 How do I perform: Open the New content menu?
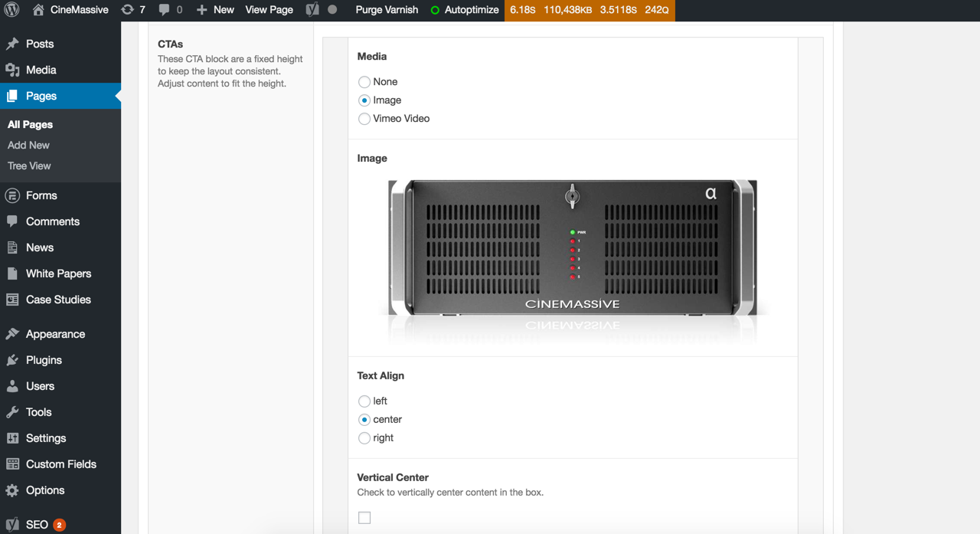click(x=224, y=10)
